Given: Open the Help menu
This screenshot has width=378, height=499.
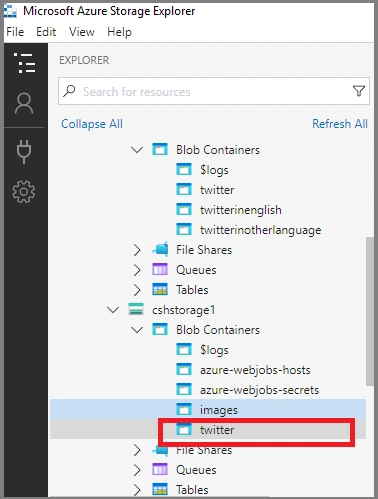Looking at the screenshot, I should click(x=119, y=32).
